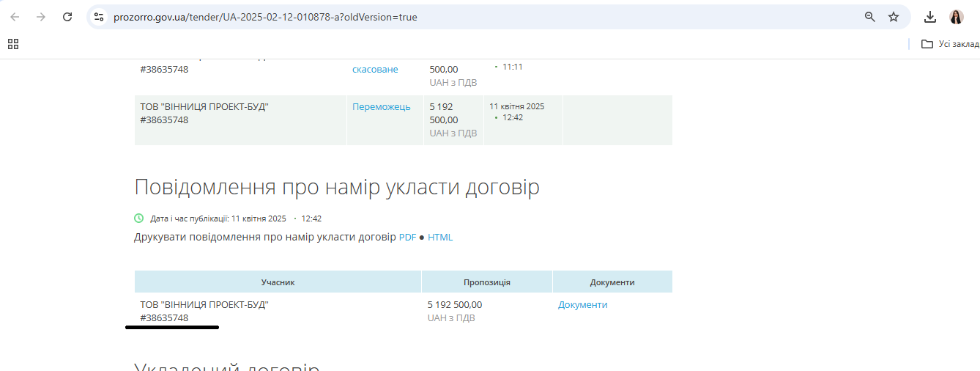The height and width of the screenshot is (371, 980).
Task: Open the blue 'Документи' link in participant row
Action: pos(583,305)
